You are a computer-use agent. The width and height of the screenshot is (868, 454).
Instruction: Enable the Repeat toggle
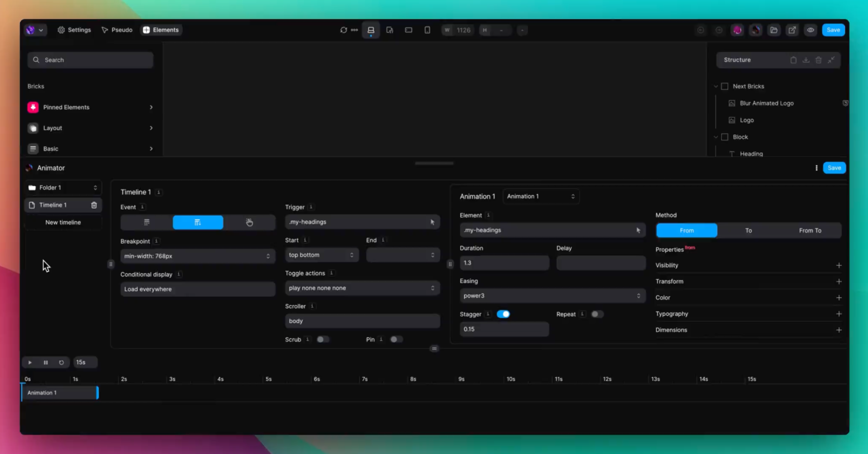click(x=597, y=314)
